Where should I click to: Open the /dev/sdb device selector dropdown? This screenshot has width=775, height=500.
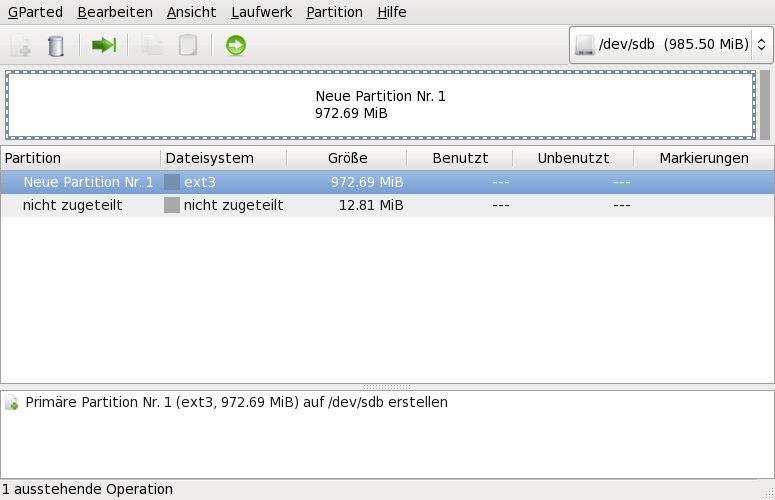[671, 45]
